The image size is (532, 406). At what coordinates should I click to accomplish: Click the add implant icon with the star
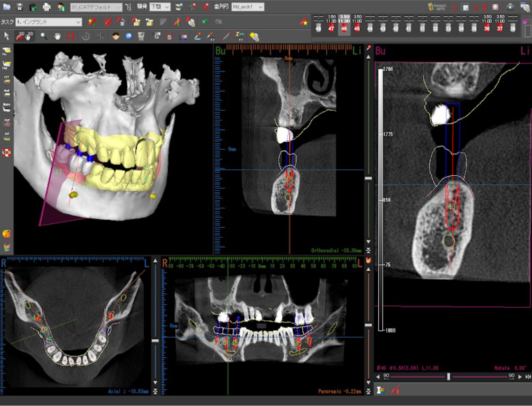pyautogui.click(x=92, y=22)
